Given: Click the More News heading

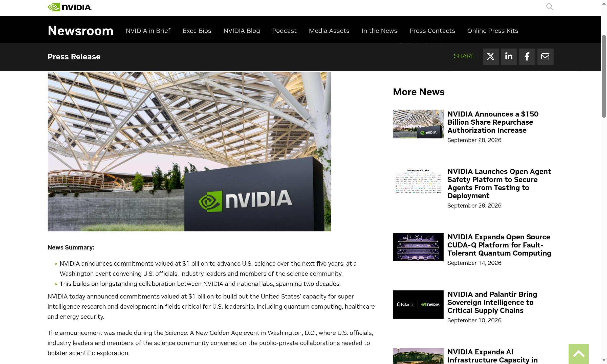Looking at the screenshot, I should click(x=419, y=92).
